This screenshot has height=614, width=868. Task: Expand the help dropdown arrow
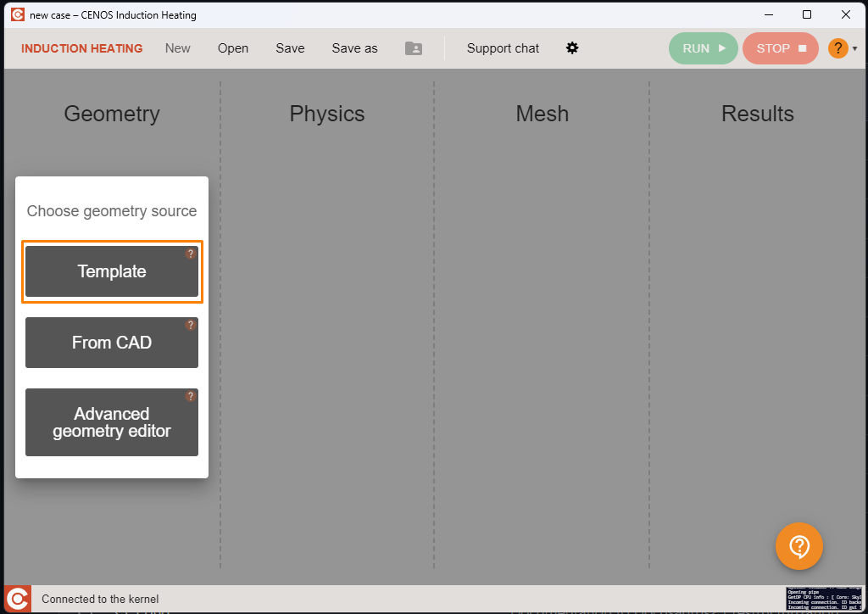click(855, 48)
